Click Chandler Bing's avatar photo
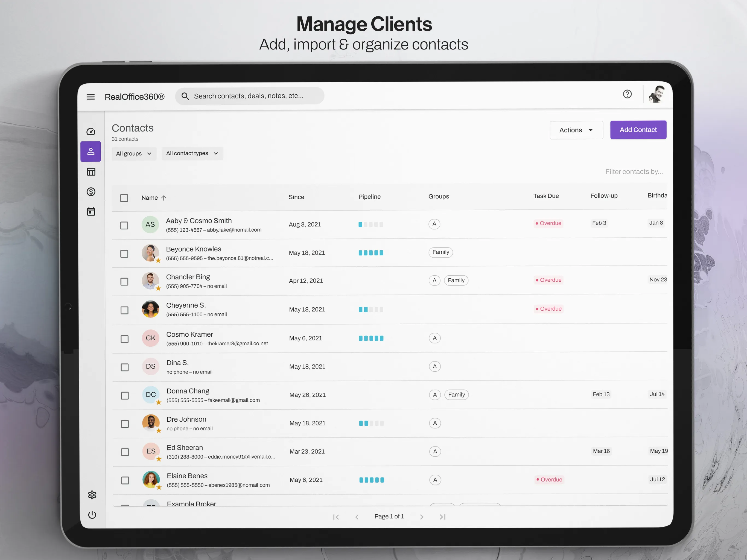The width and height of the screenshot is (747, 560). 151,281
